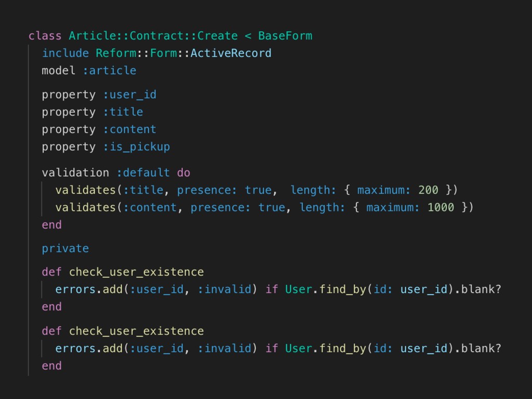The height and width of the screenshot is (399, 532).
Task: Click the Article::Contract::Create class name
Action: pyautogui.click(x=153, y=36)
